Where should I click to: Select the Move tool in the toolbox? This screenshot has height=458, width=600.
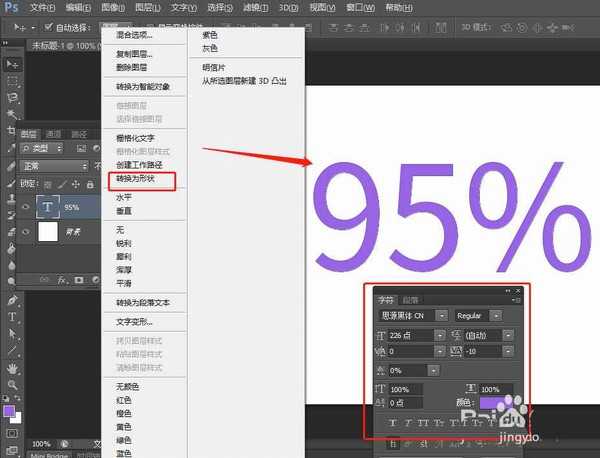[x=13, y=64]
